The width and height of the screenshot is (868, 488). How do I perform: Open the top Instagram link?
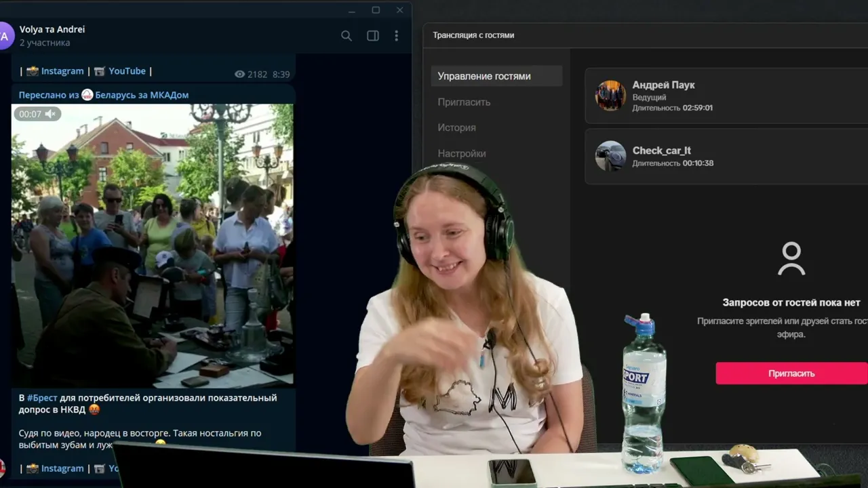[62, 70]
